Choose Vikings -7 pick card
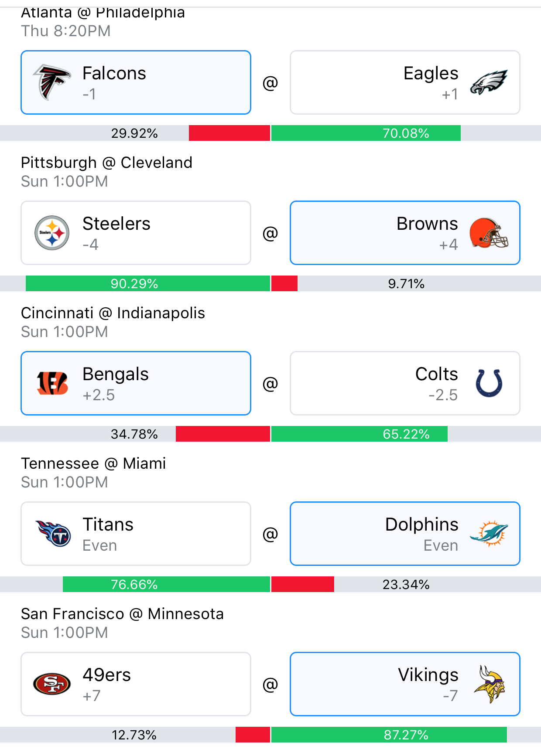 (405, 684)
